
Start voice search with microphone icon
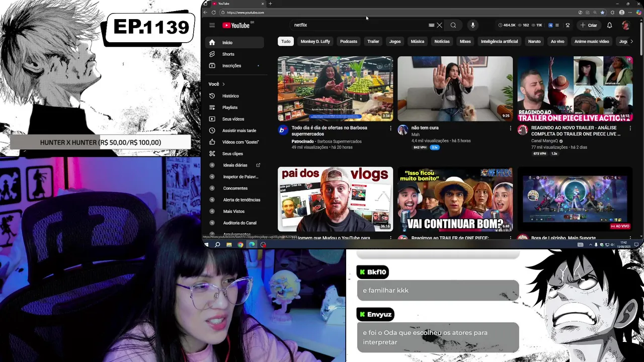tap(472, 25)
